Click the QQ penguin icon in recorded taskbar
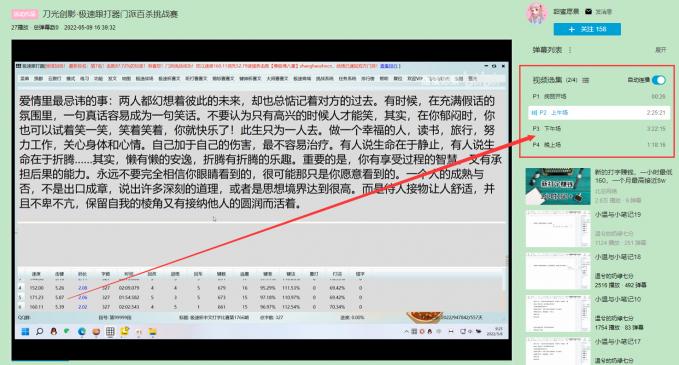Image resolution: width=679 pixels, height=365 pixels. 54,332
